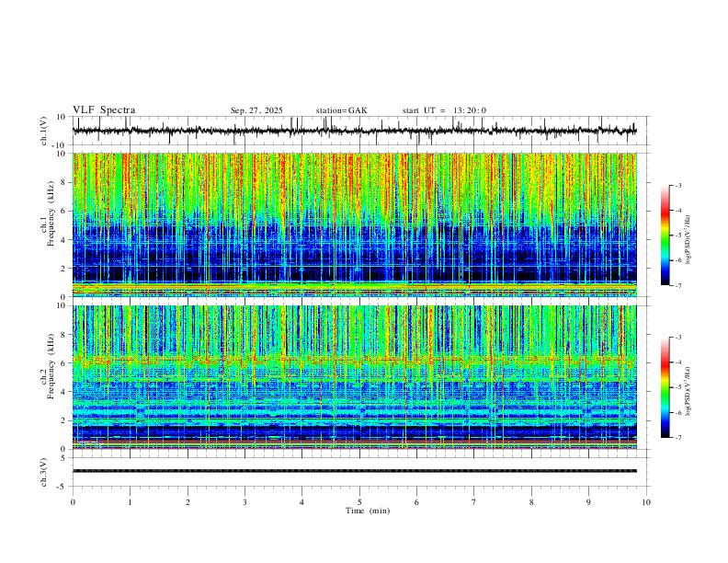Click the "ch.1(V)" waveform axis label
Image resolution: width=728 pixels, height=563 pixels.
pos(44,131)
